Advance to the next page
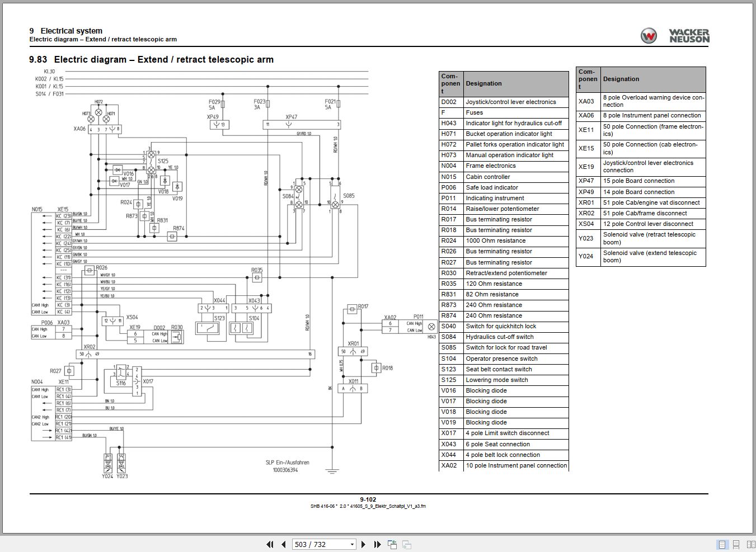This screenshot has height=552, width=756. pos(363,544)
